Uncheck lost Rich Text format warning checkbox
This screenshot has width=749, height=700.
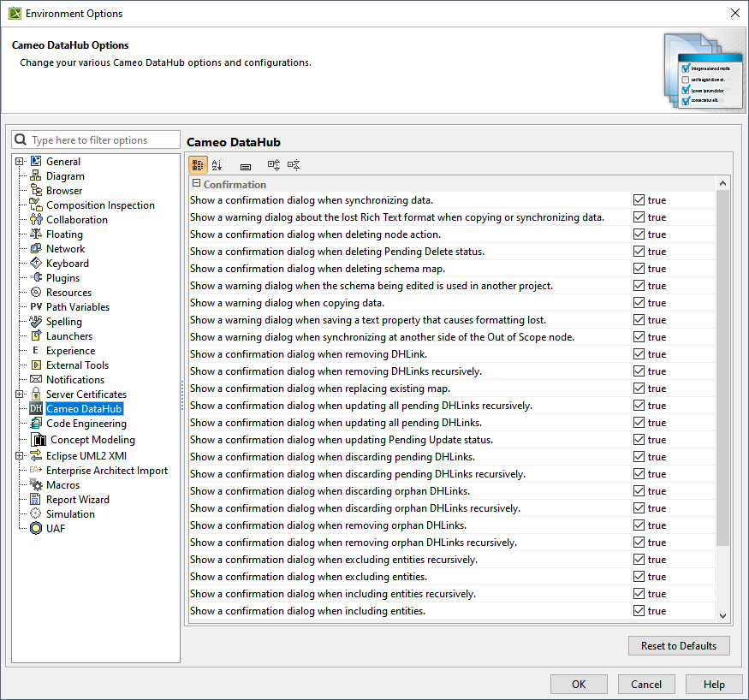click(639, 217)
